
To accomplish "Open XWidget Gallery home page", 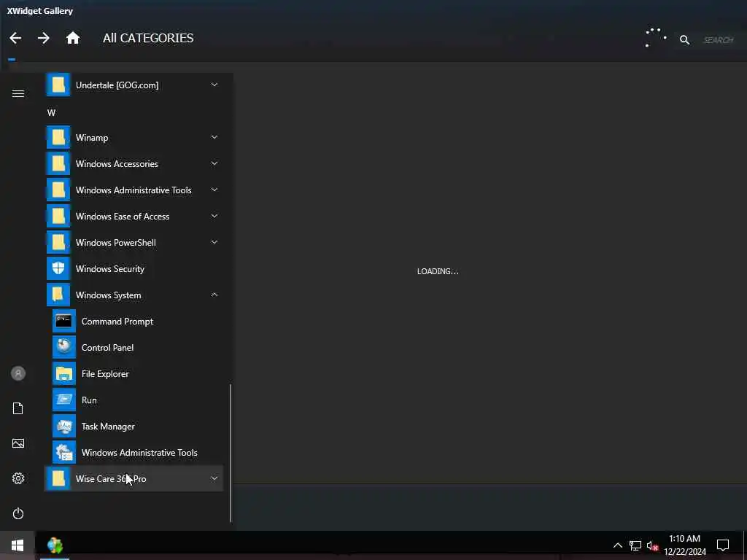I will [73, 38].
